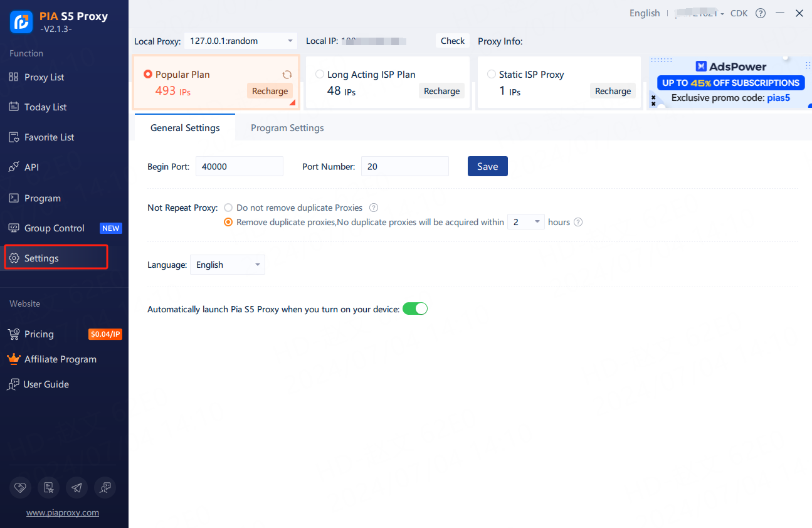Select Remove duplicate proxies option

click(228, 222)
